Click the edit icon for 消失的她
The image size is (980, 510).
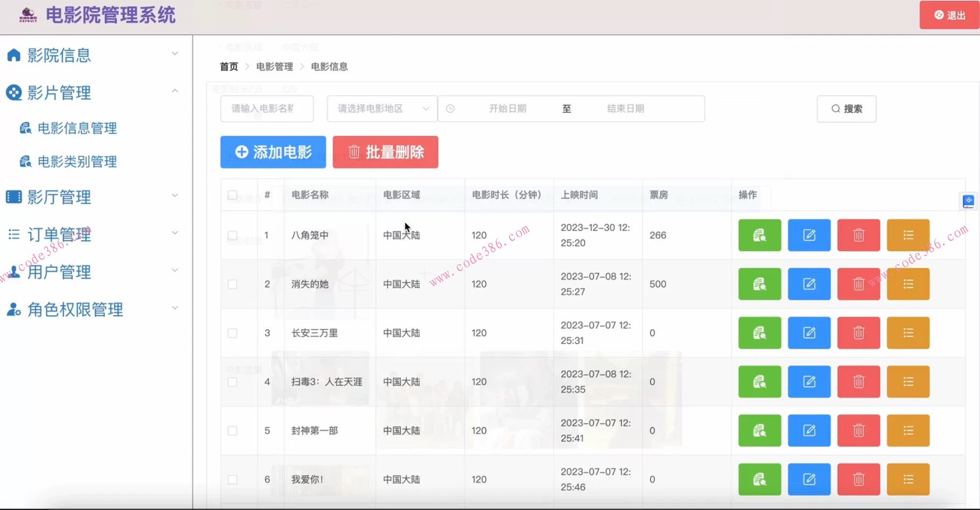coord(809,284)
